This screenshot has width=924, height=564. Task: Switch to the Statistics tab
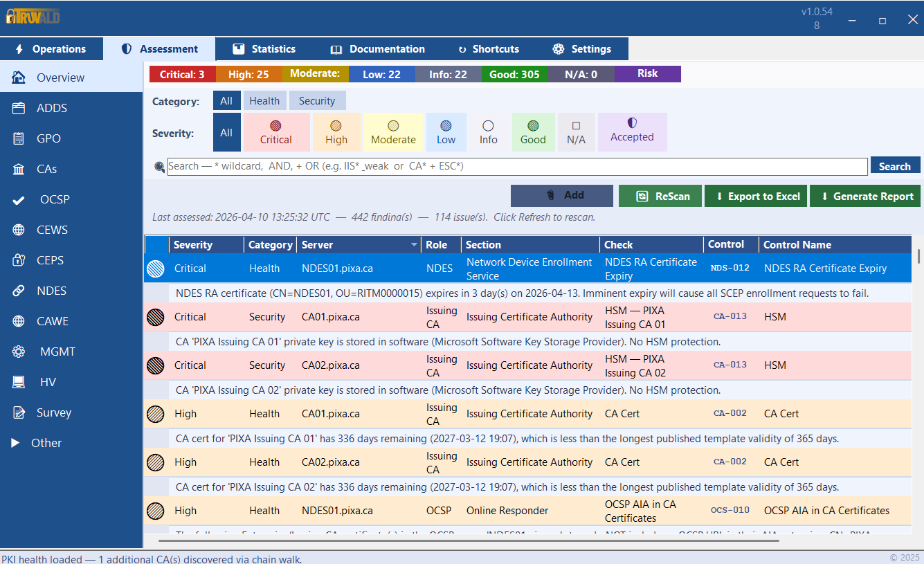click(x=264, y=49)
